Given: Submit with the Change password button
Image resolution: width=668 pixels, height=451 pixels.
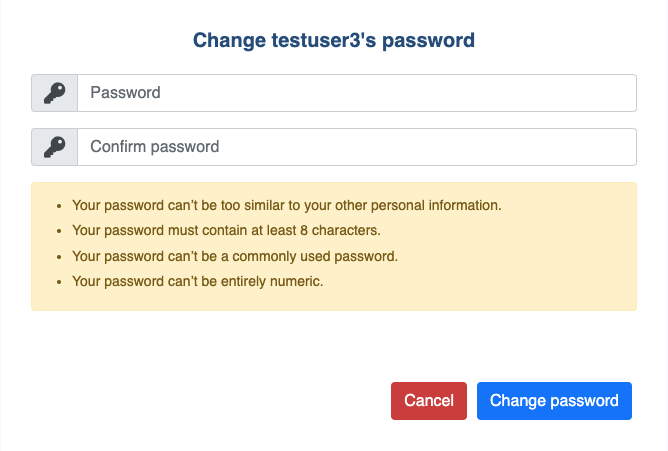Looking at the screenshot, I should click(554, 401).
